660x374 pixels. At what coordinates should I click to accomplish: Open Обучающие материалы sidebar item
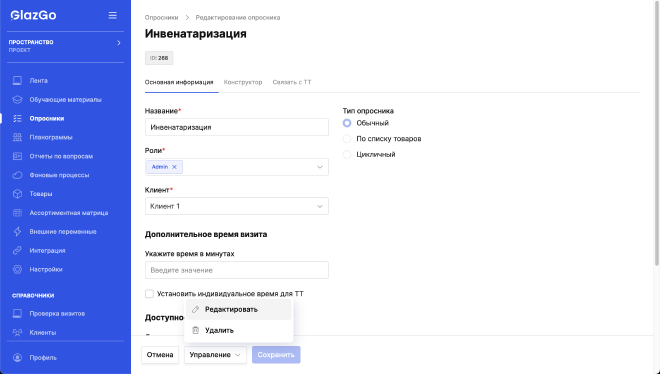click(65, 99)
